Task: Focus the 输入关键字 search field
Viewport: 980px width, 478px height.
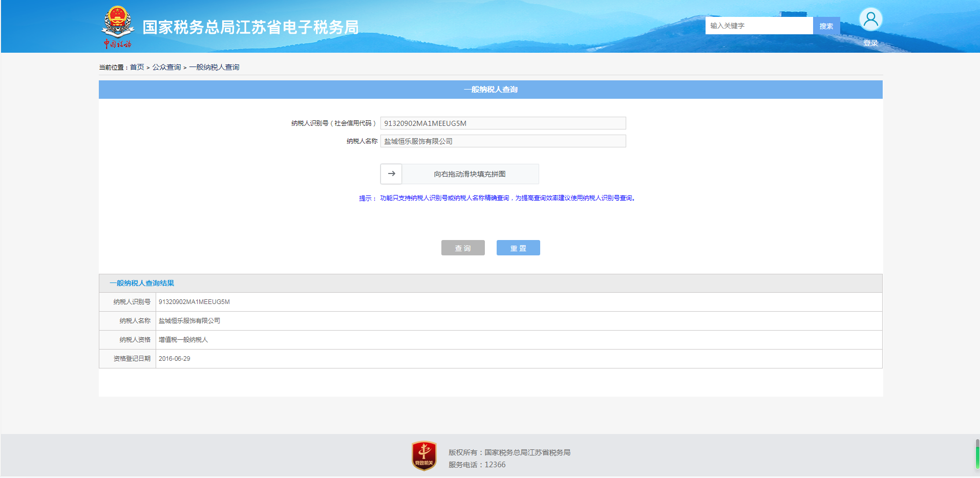Action: [758, 26]
